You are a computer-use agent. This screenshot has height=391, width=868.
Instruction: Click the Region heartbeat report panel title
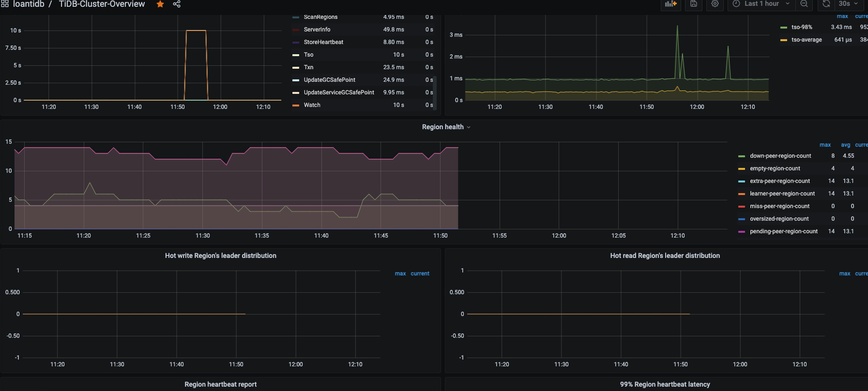pos(220,384)
